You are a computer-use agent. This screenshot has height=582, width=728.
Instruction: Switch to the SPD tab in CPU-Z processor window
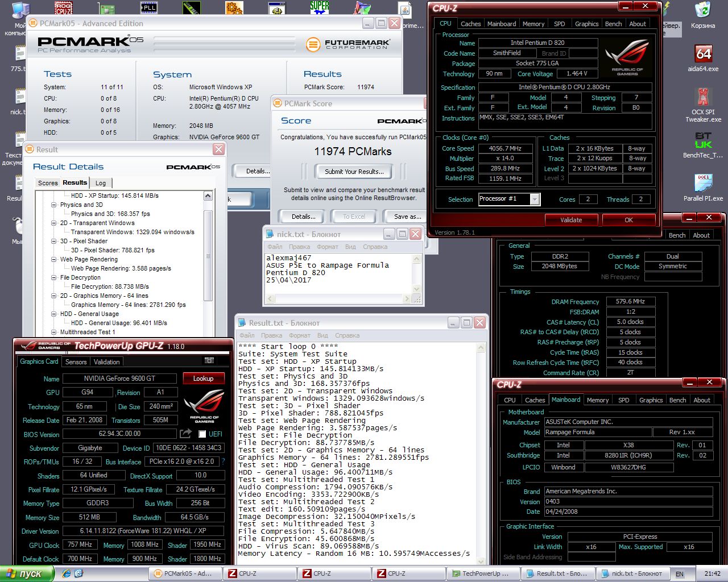coord(560,24)
